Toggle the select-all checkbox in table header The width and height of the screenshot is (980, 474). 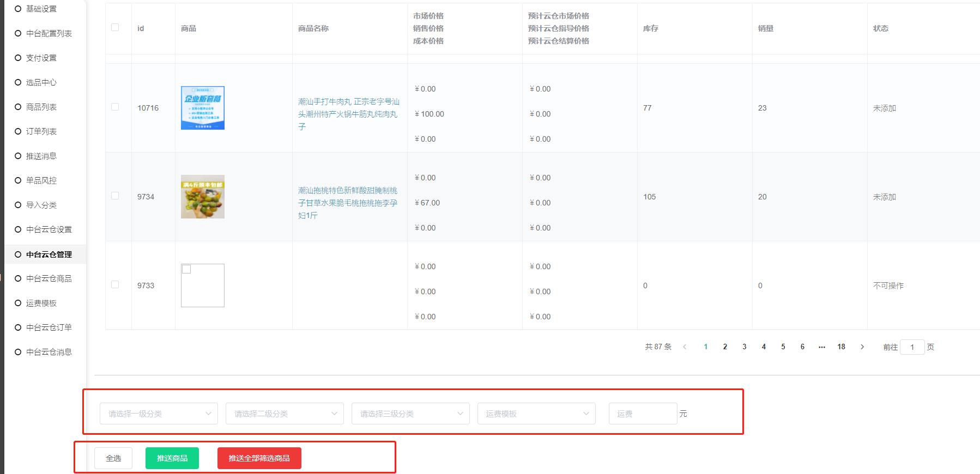115,28
